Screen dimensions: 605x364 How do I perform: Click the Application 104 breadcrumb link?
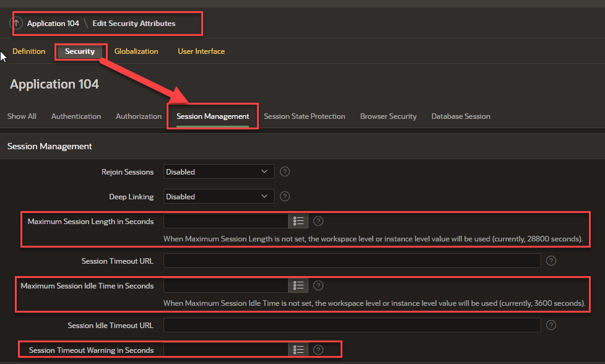tap(53, 23)
